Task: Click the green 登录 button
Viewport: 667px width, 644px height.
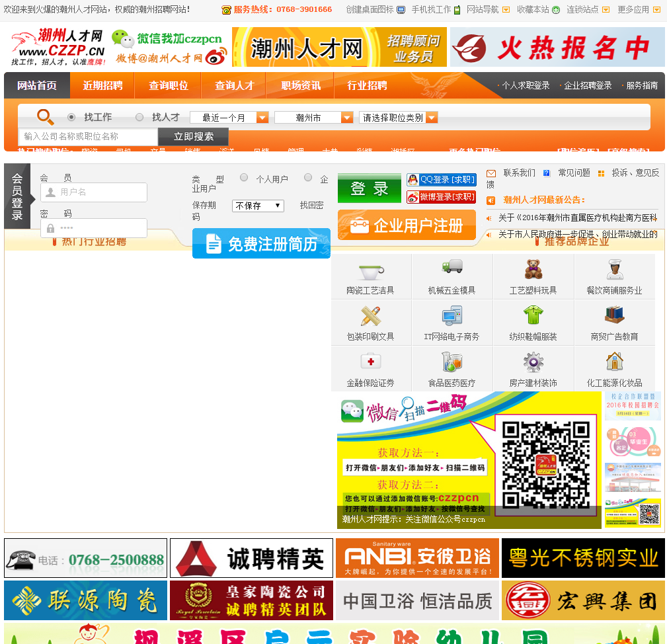Action: (x=370, y=188)
